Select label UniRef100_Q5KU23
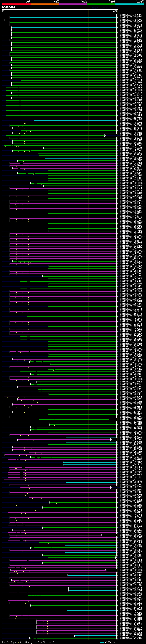146x644 pixels. 131,120
